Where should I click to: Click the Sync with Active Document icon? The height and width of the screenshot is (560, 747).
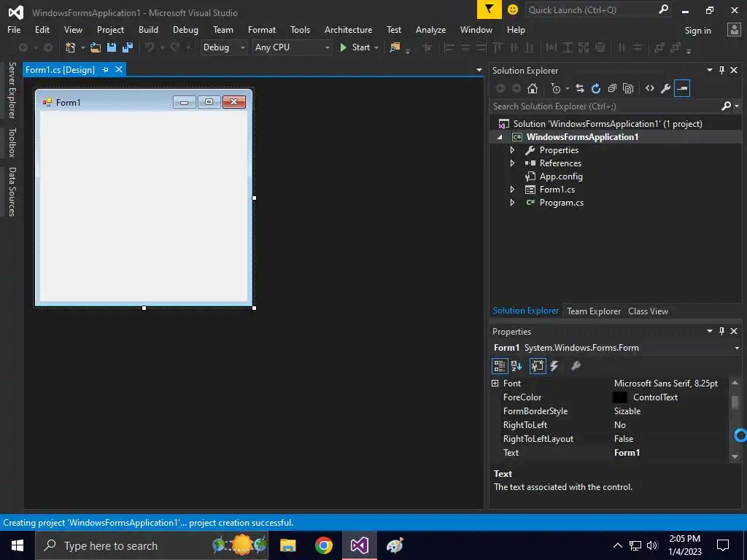pos(580,88)
